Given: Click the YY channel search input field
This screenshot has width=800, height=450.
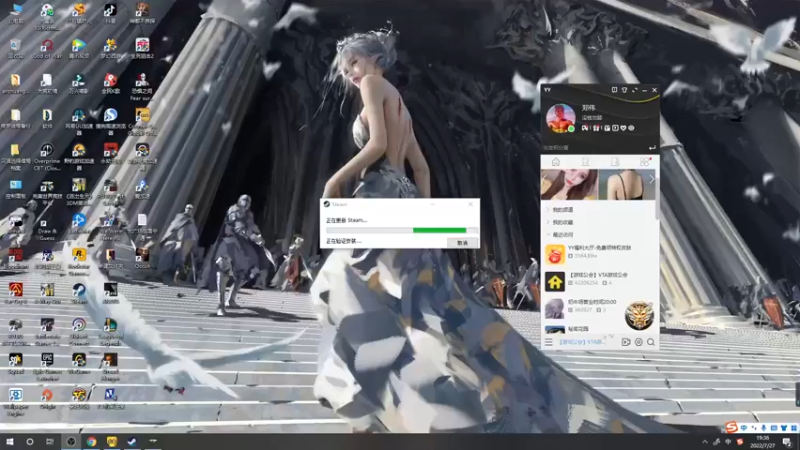Looking at the screenshot, I should coord(594,147).
